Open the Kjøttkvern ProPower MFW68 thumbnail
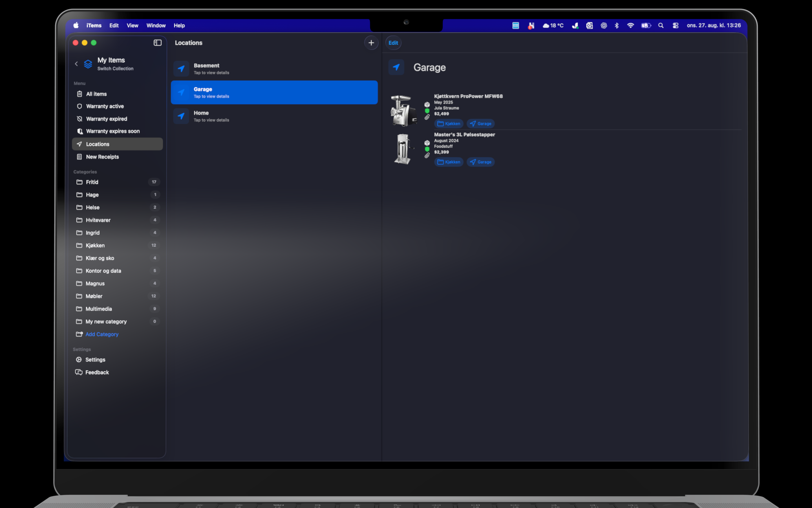 pyautogui.click(x=404, y=111)
